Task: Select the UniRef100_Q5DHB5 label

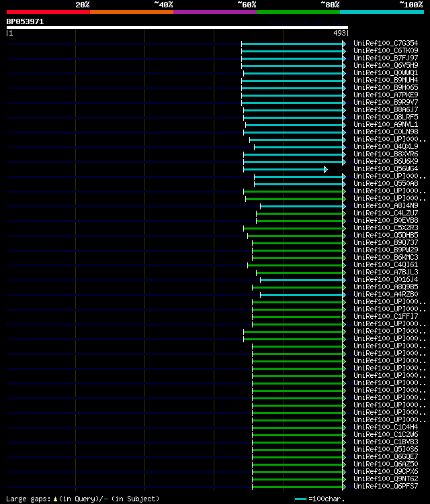Action: [386, 236]
